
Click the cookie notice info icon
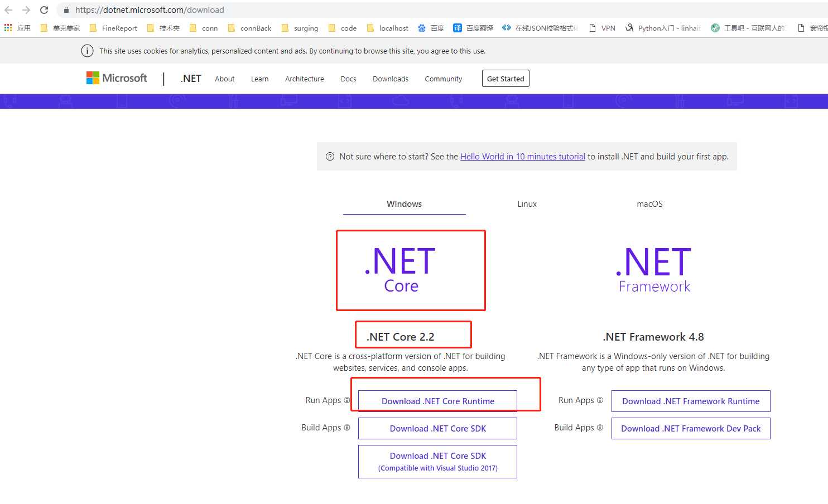(87, 51)
